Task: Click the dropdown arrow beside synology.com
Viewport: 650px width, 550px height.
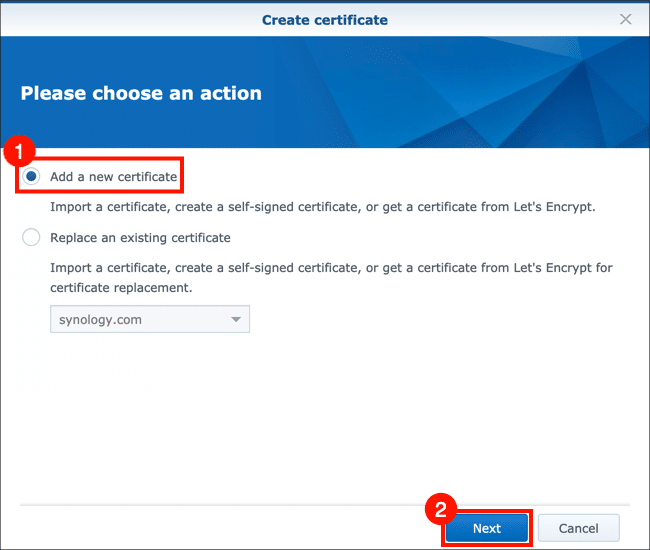Action: tap(236, 320)
